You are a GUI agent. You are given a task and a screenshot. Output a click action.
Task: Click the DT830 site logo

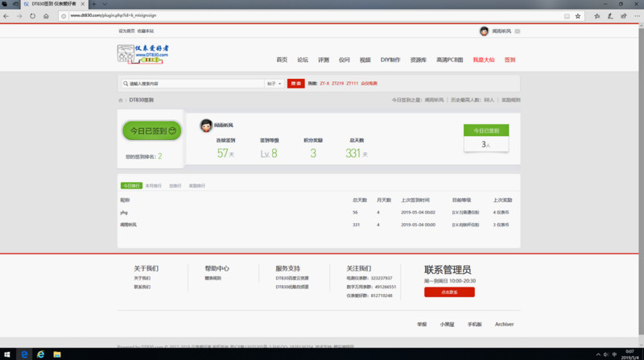tap(147, 53)
